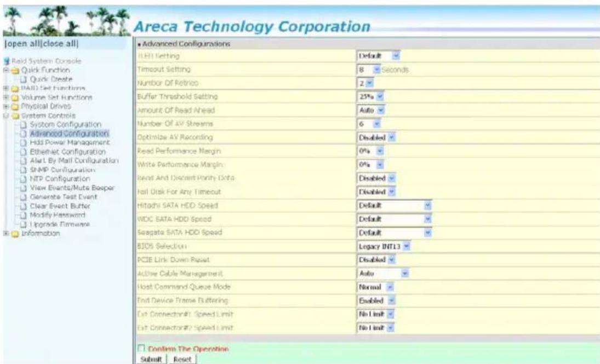Image resolution: width=600 pixels, height=364 pixels.
Task: Tick the Confirm The Operation checkbox
Action: point(141,348)
